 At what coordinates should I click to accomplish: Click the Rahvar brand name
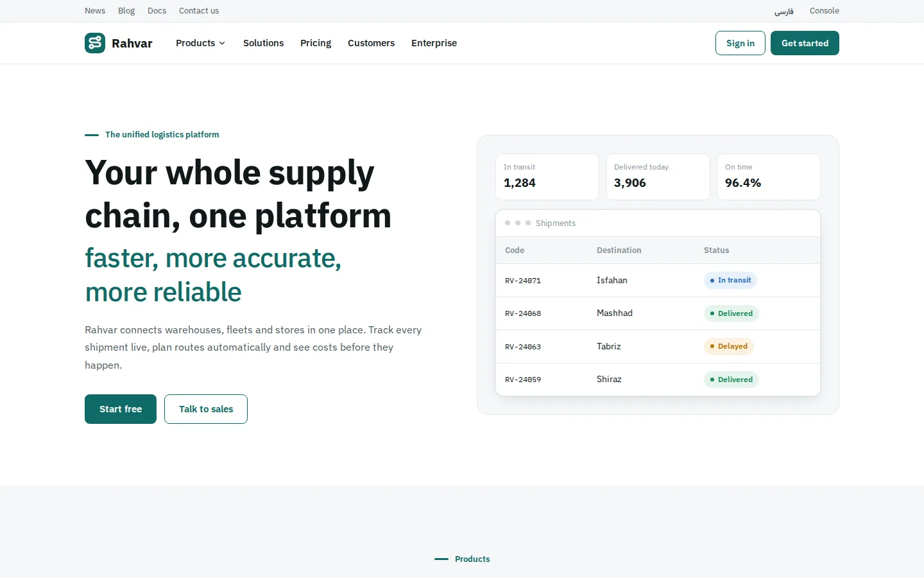point(132,43)
